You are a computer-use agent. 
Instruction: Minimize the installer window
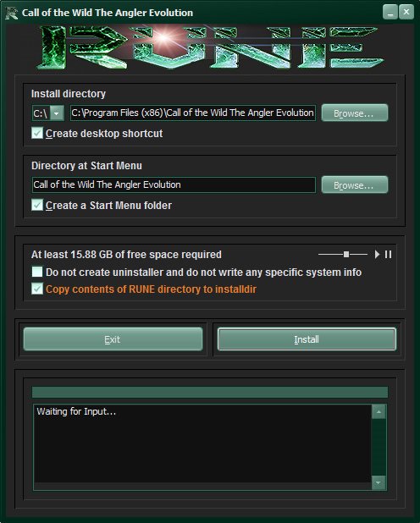pos(390,13)
